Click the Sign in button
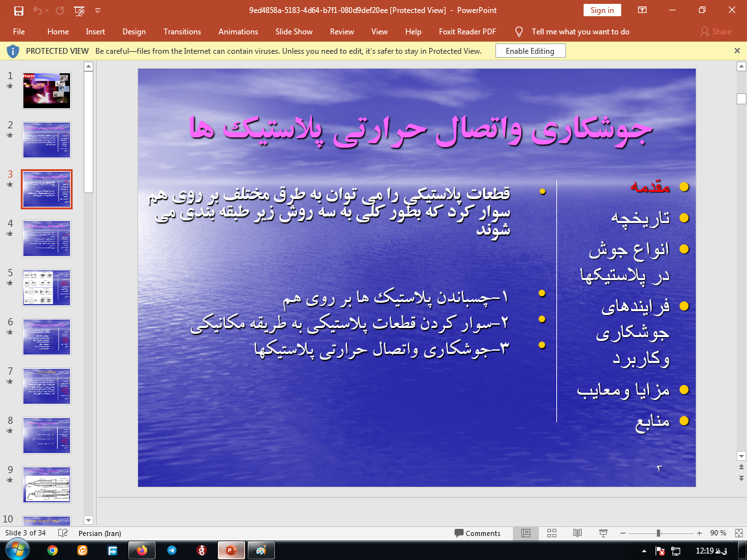This screenshot has width=747, height=560. click(602, 10)
